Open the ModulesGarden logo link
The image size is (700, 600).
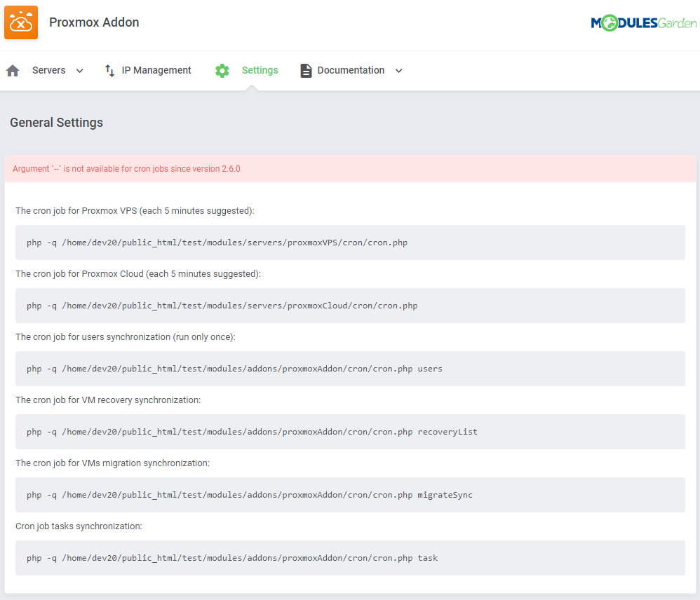[643, 22]
